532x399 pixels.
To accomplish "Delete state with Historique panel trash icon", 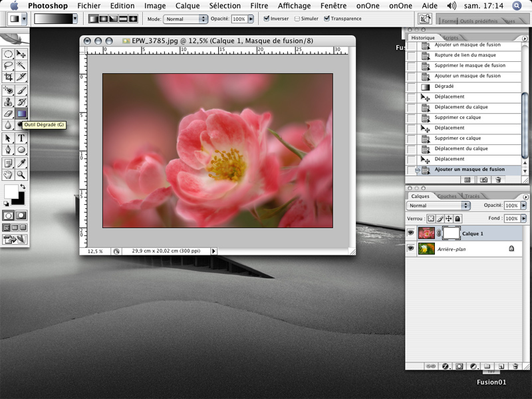I will pyautogui.click(x=498, y=180).
